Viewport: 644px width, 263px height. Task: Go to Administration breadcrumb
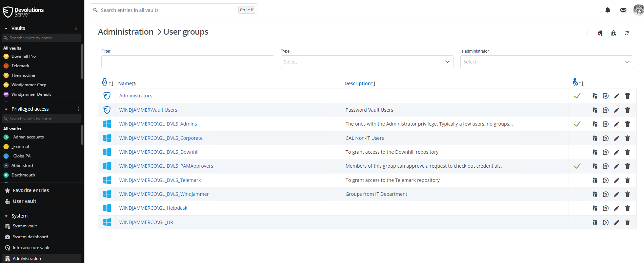point(126,32)
